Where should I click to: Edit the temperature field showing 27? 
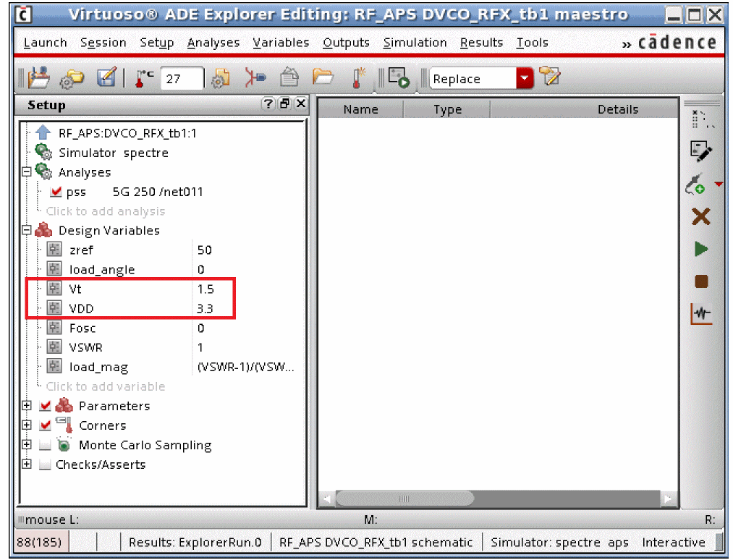[x=182, y=79]
